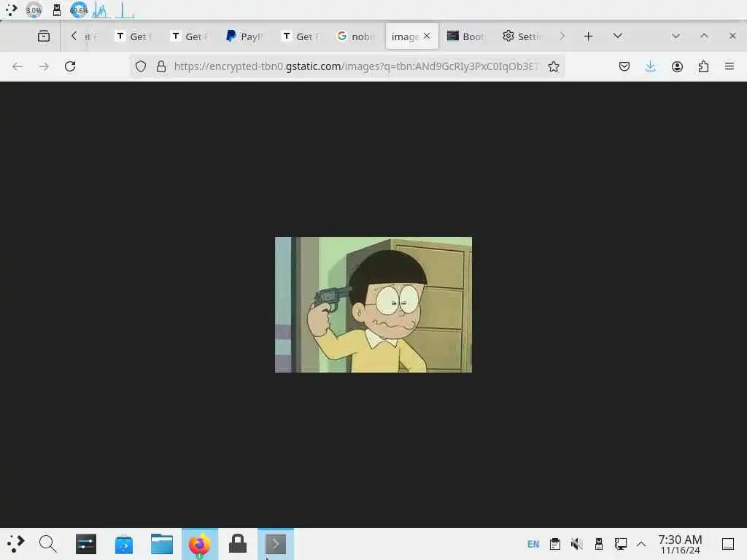This screenshot has height=560, width=747.
Task: Select the Get tab left of PayPal
Action: [x=189, y=36]
